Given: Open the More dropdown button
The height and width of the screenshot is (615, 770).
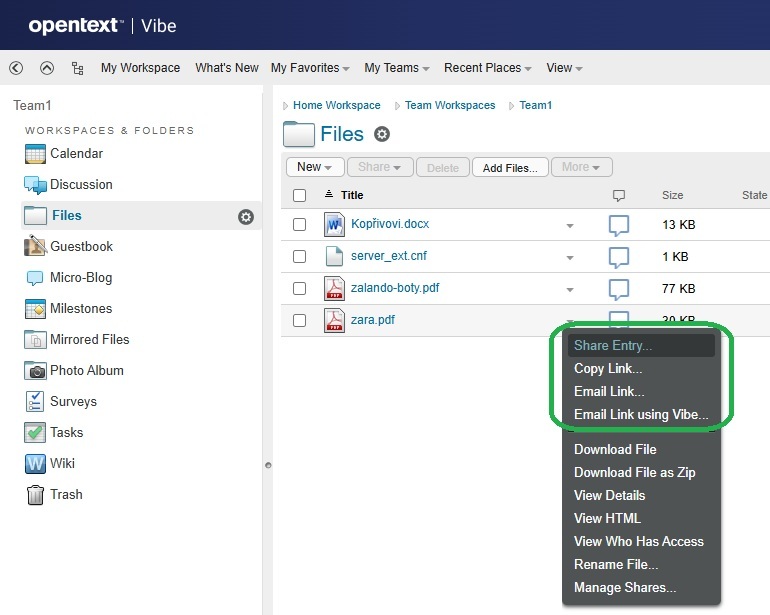Looking at the screenshot, I should pyautogui.click(x=581, y=167).
